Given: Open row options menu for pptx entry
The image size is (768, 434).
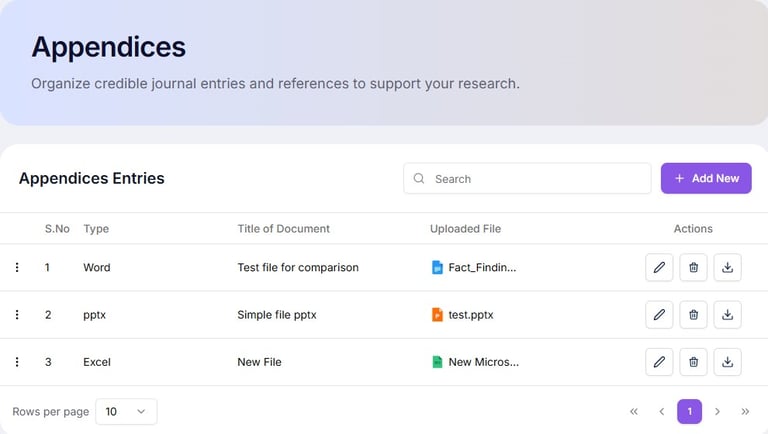Looking at the screenshot, I should [17, 315].
